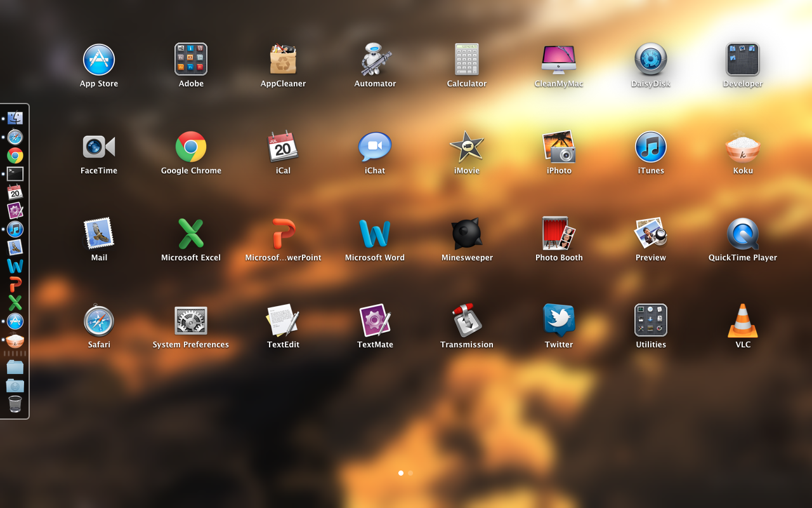The width and height of the screenshot is (812, 508).
Task: Launch Photo Booth from Launchpad
Action: click(559, 234)
